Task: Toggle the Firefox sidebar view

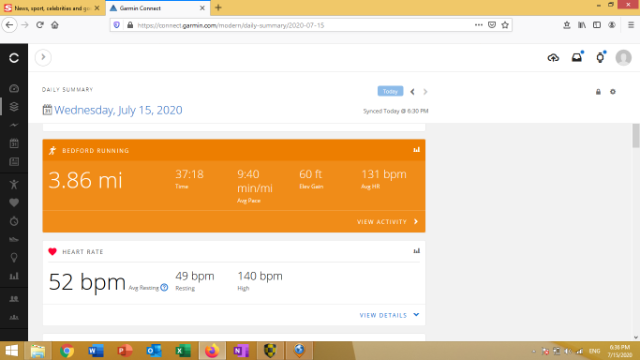Action: pyautogui.click(x=597, y=25)
